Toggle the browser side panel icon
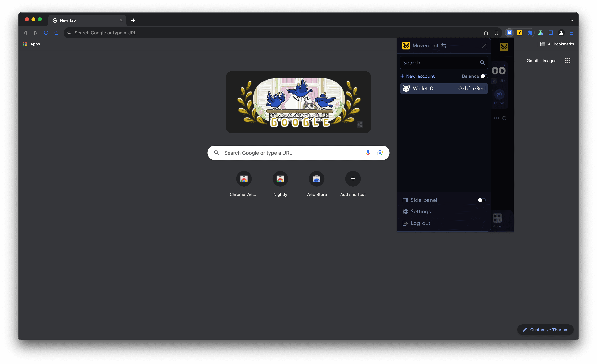This screenshot has width=597, height=364. [551, 33]
